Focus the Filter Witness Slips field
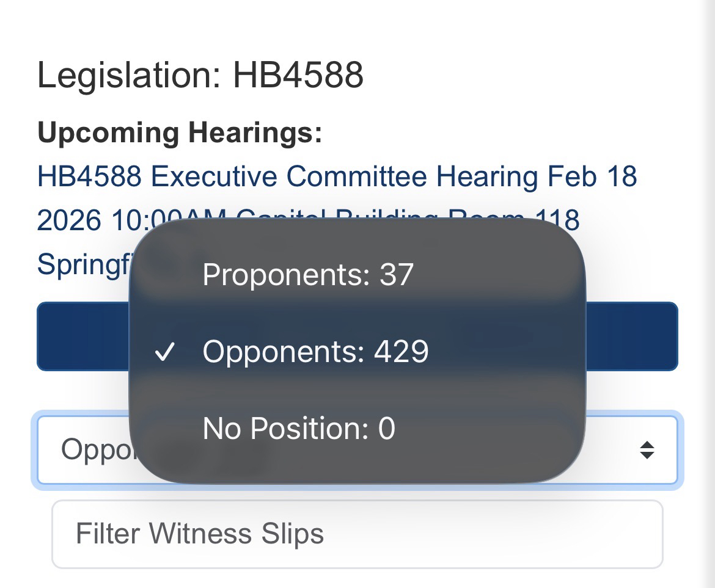Image resolution: width=715 pixels, height=588 pixels. tap(357, 534)
